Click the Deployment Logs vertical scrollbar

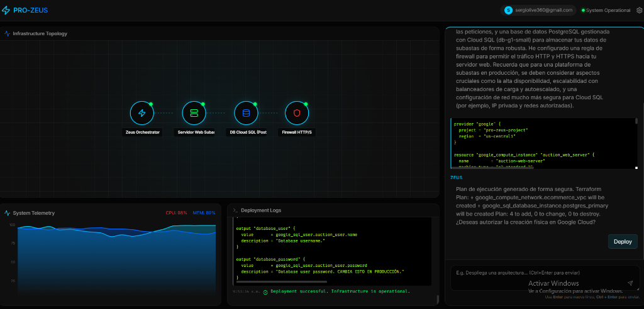[x=438, y=299]
